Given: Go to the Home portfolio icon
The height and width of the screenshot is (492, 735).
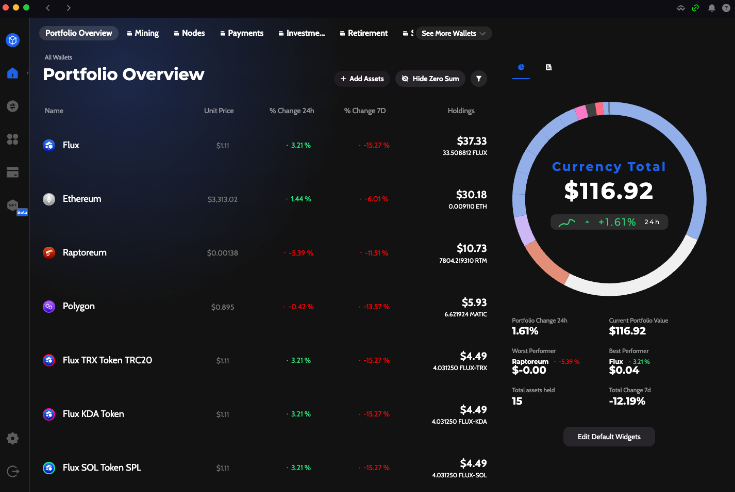Looking at the screenshot, I should [13, 73].
